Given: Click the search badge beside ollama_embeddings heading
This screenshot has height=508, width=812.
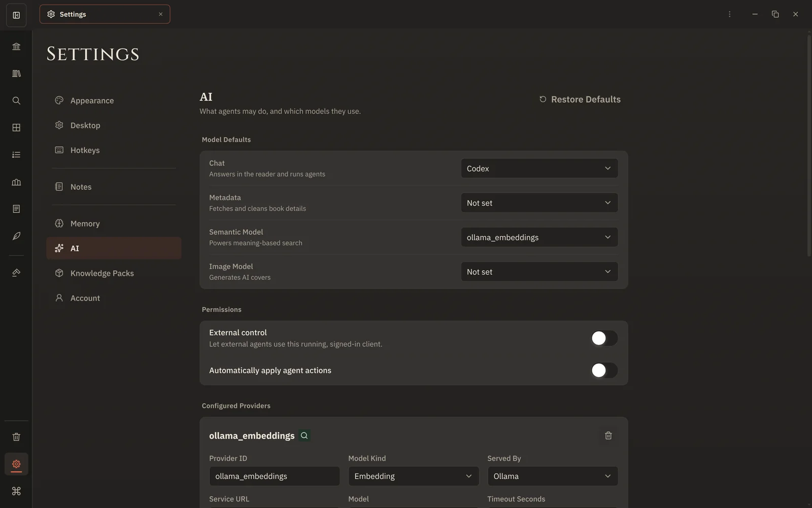Looking at the screenshot, I should 304,435.
